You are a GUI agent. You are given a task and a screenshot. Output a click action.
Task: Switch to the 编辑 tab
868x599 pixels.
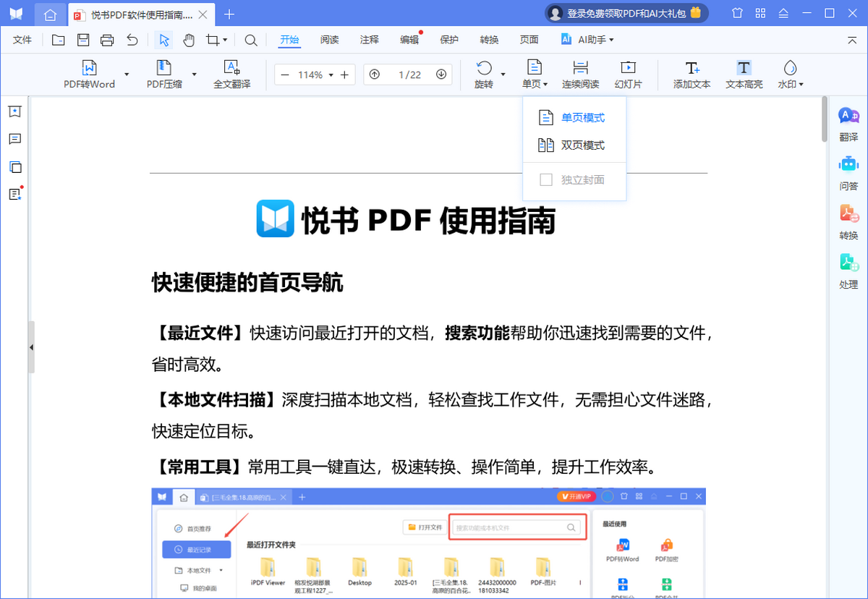tap(409, 40)
